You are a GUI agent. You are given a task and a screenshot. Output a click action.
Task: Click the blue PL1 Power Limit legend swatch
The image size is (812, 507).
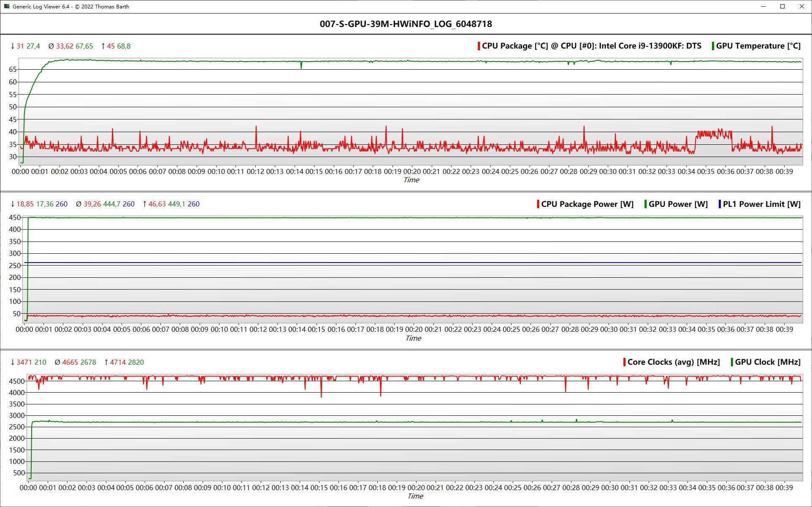[x=720, y=204]
